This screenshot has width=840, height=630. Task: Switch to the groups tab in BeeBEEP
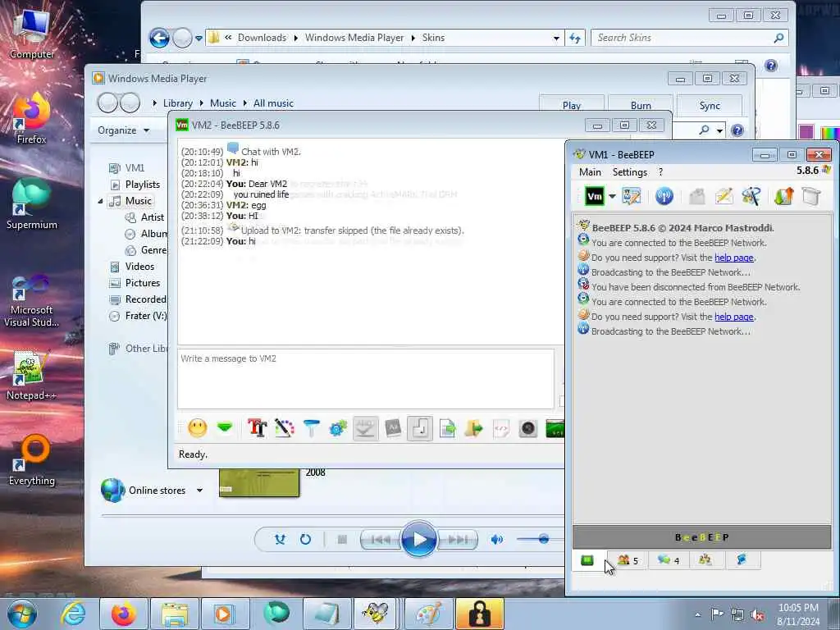pyautogui.click(x=705, y=560)
